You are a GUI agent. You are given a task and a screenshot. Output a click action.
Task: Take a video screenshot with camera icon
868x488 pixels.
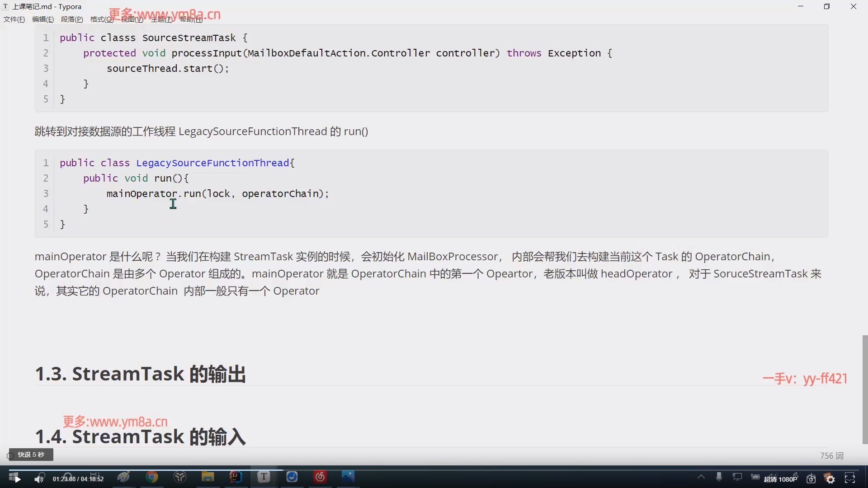pyautogui.click(x=811, y=479)
